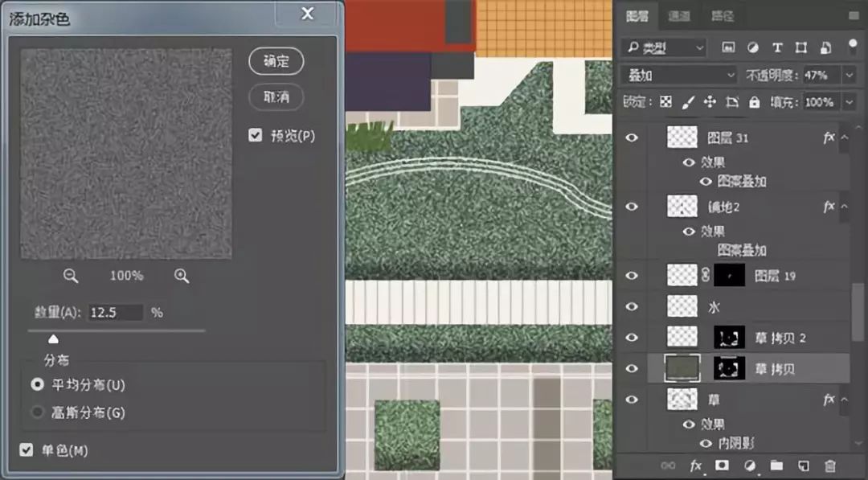Select the 高斯分布(G) radio option

37,412
